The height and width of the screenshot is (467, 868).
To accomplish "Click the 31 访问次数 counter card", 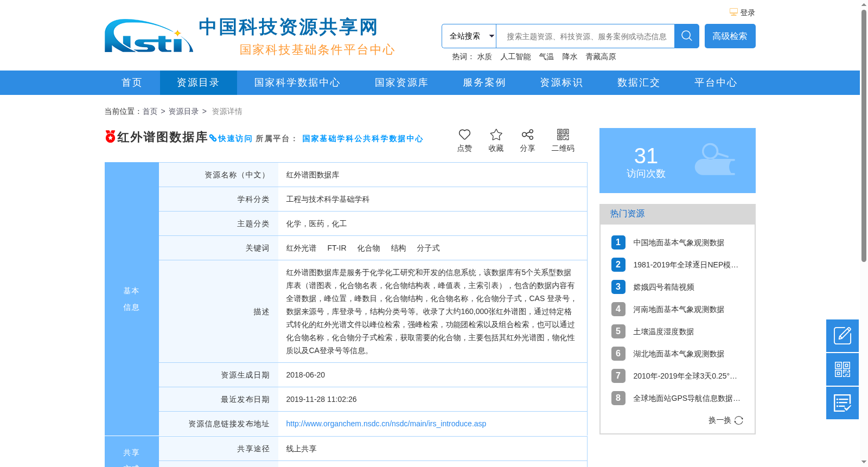I will point(677,161).
